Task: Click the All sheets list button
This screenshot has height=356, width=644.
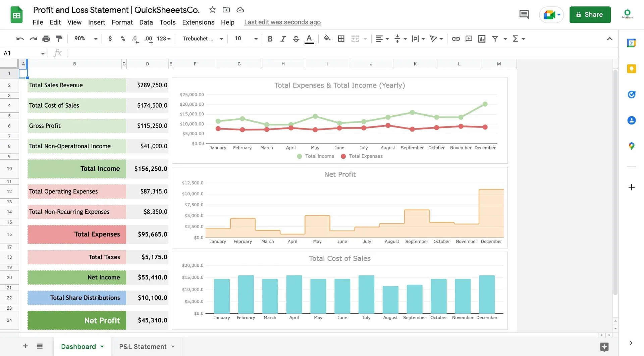Action: [40, 346]
